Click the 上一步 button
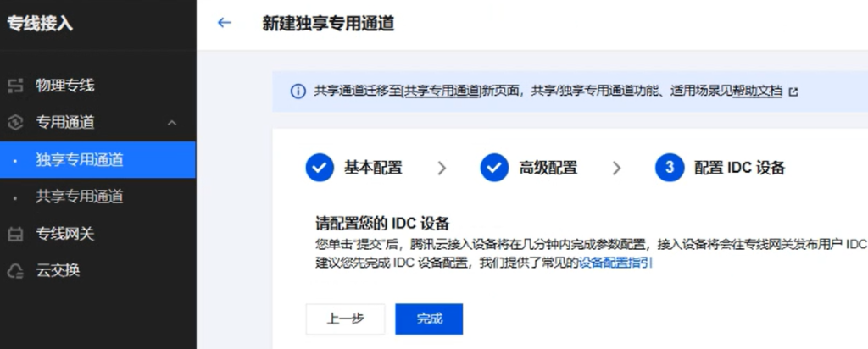Image resolution: width=868 pixels, height=349 pixels. click(x=346, y=319)
